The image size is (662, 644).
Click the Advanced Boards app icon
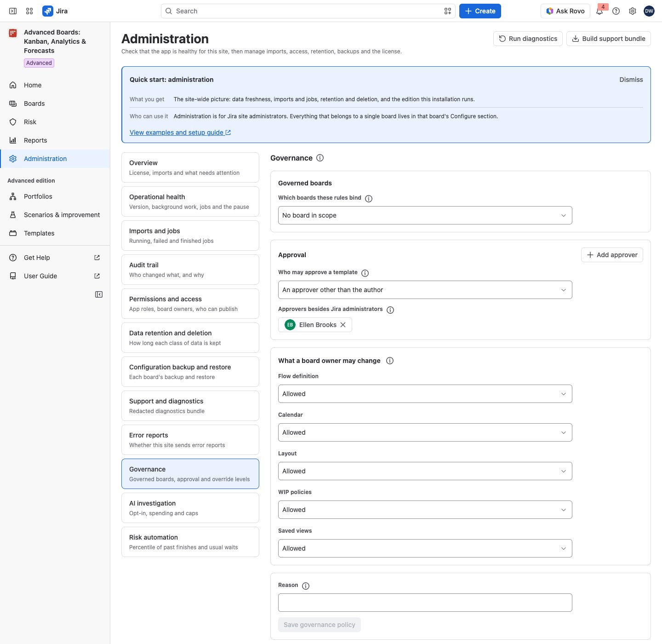click(13, 33)
